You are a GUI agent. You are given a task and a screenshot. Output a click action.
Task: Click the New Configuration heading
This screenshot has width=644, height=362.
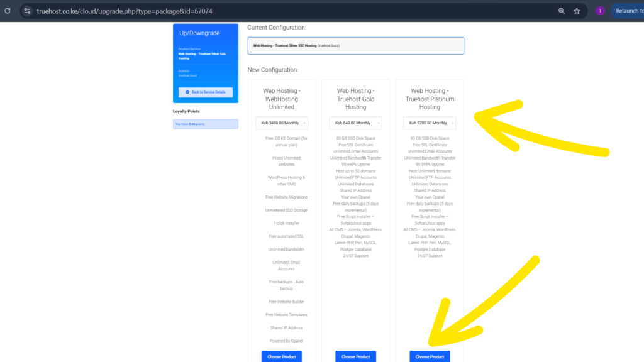(x=273, y=70)
